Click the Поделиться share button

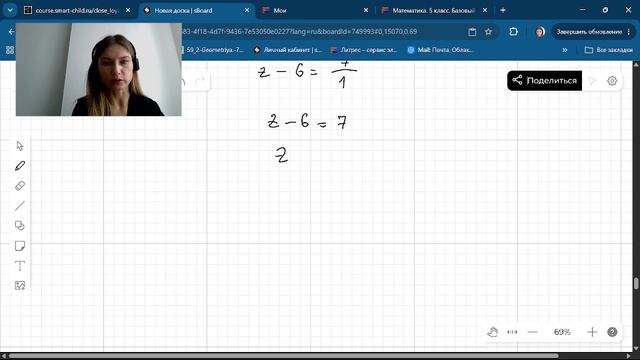click(544, 80)
